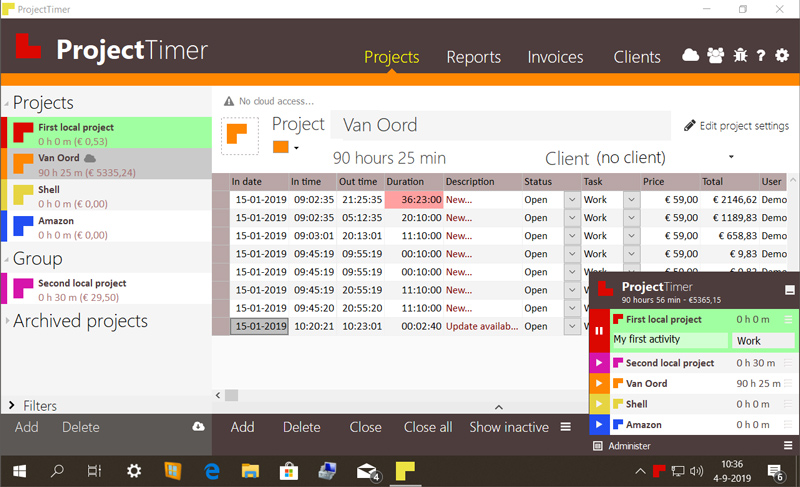Edit the Van Oord project name field
The width and height of the screenshot is (800, 487).
tap(500, 125)
